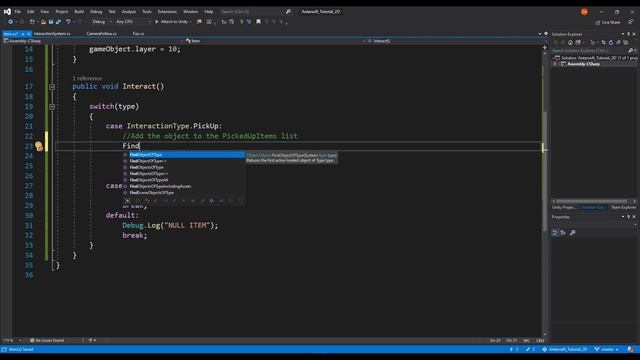Open the Project menu

[62, 11]
